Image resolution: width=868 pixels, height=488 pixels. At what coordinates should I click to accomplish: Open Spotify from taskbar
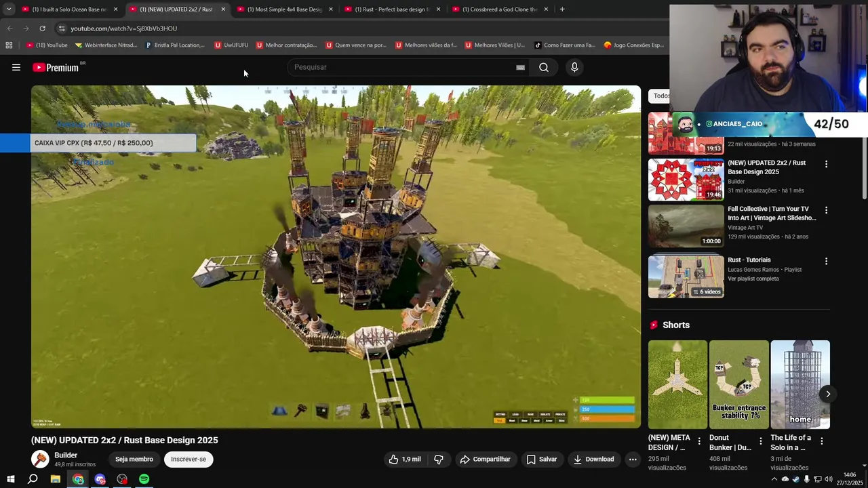point(144,479)
